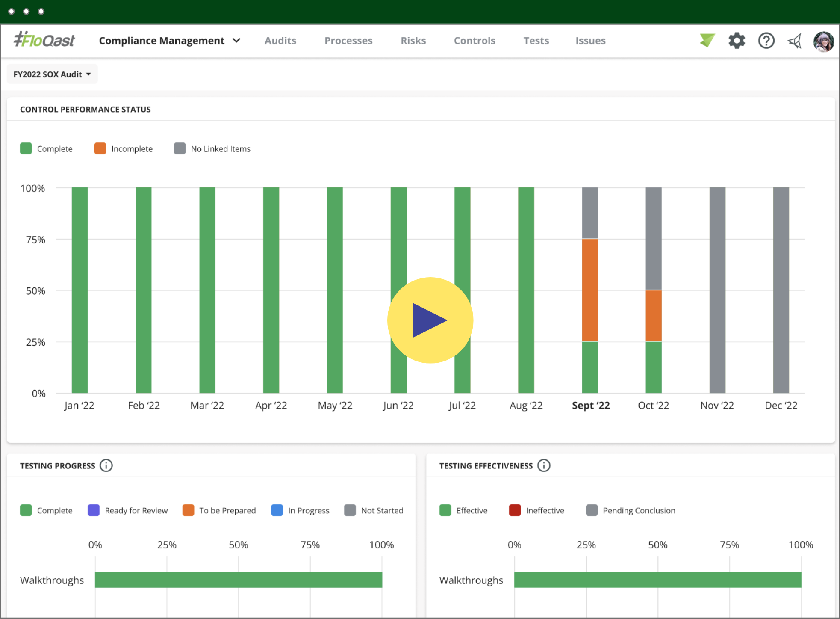The image size is (840, 619).
Task: Click the user profile avatar
Action: point(824,41)
